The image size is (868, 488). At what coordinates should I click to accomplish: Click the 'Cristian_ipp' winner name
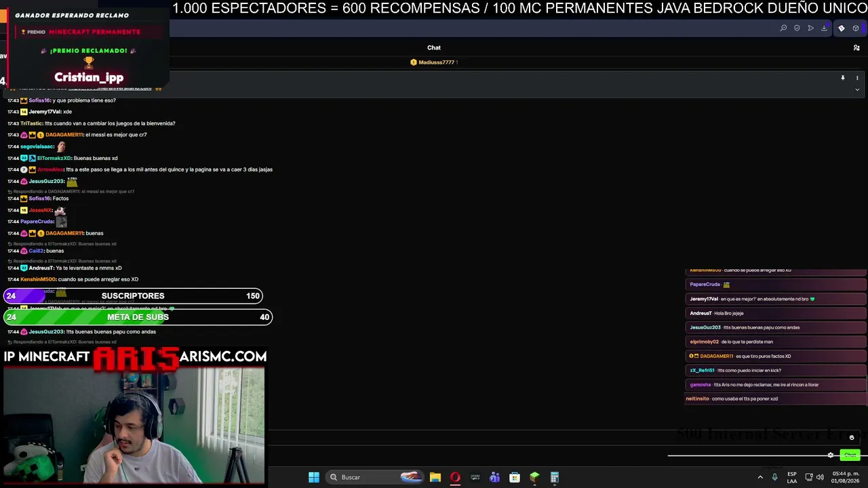[x=89, y=77]
